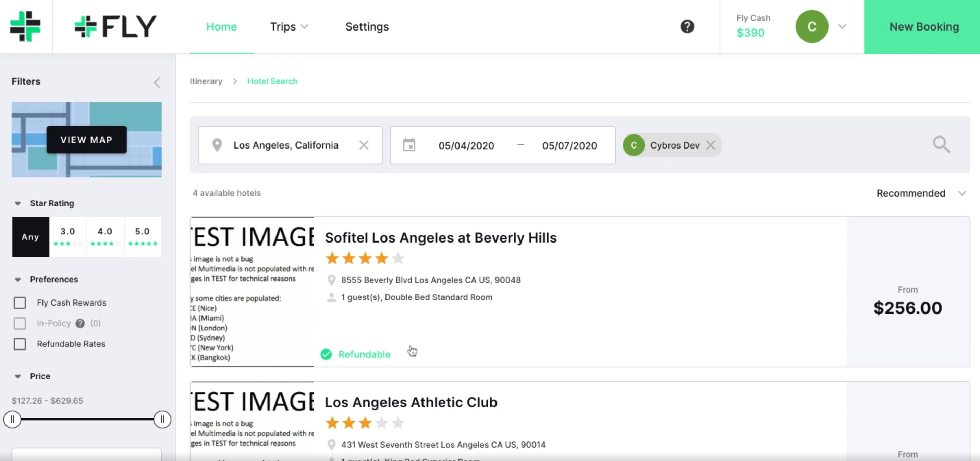
Task: Check the Refundable Rates checkbox
Action: [20, 344]
